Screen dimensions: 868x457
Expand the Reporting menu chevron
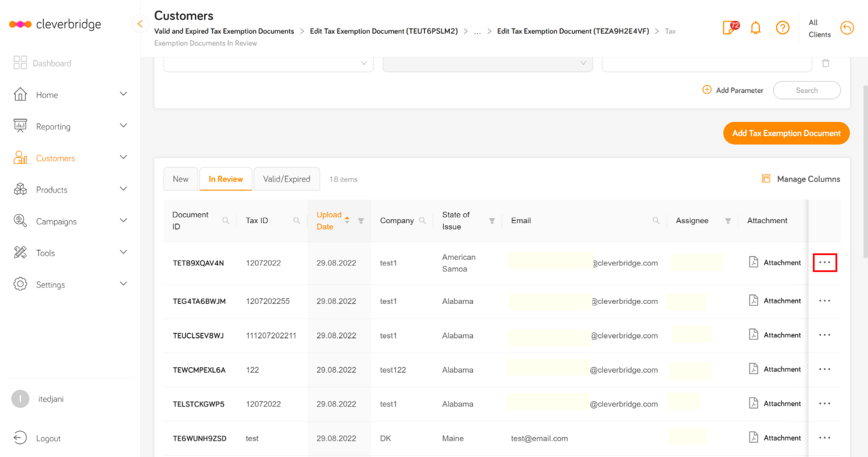coord(123,125)
